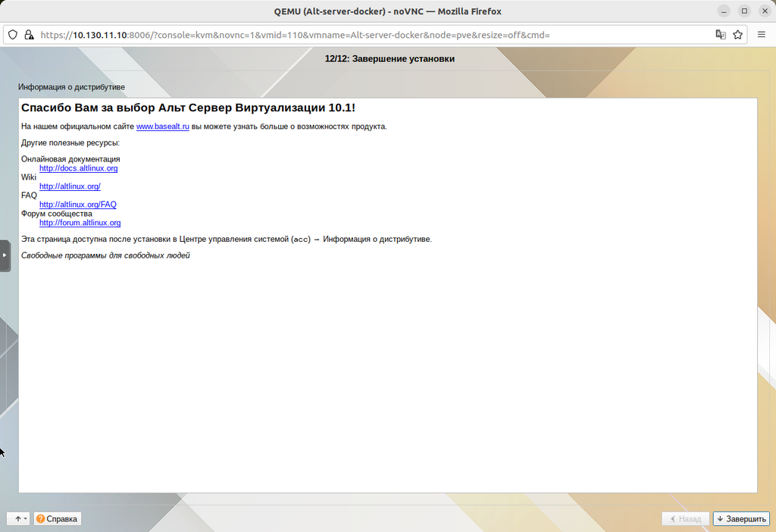
Task: Follow the altlinux.org/ Wiki link
Action: tap(70, 186)
